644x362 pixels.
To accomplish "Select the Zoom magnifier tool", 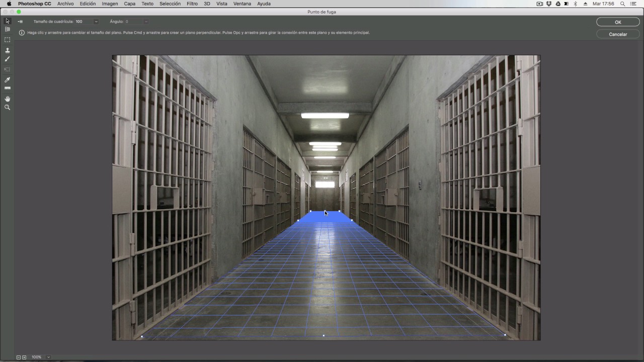I will coord(7,108).
